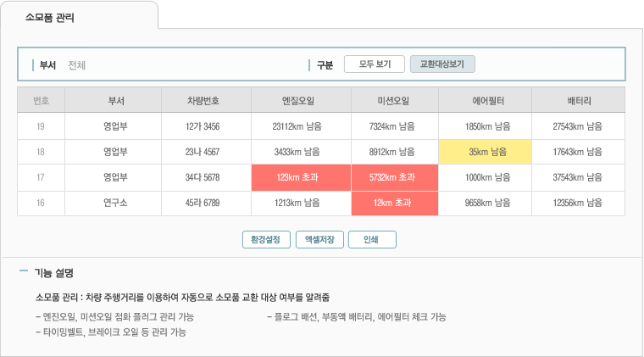The width and height of the screenshot is (644, 357).
Task: Click the 1000km 남음 cell
Action: 485,177
